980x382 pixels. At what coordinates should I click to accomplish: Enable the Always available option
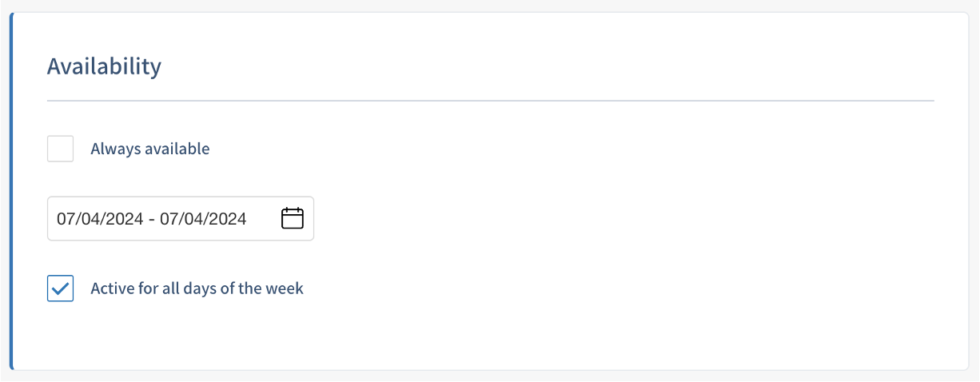61,149
